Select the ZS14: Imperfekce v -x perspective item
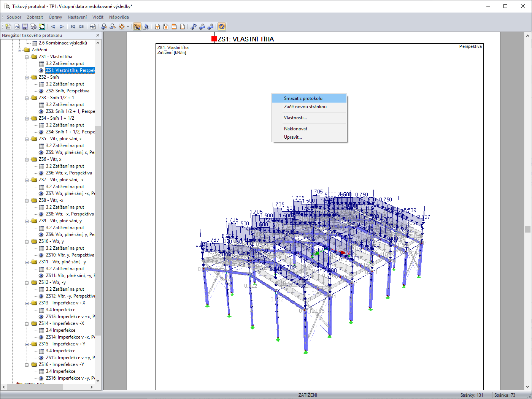This screenshot has height=399, width=532. (x=70, y=337)
